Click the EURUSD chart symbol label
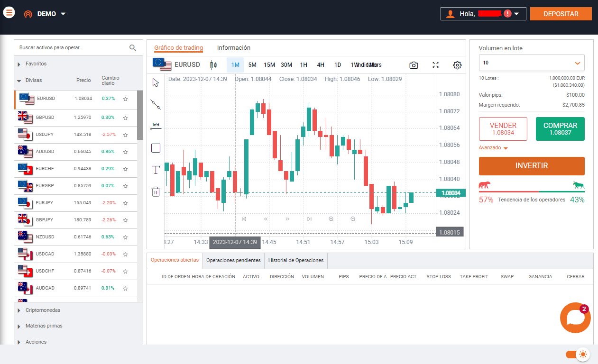The height and width of the screenshot is (364, 598). (187, 65)
